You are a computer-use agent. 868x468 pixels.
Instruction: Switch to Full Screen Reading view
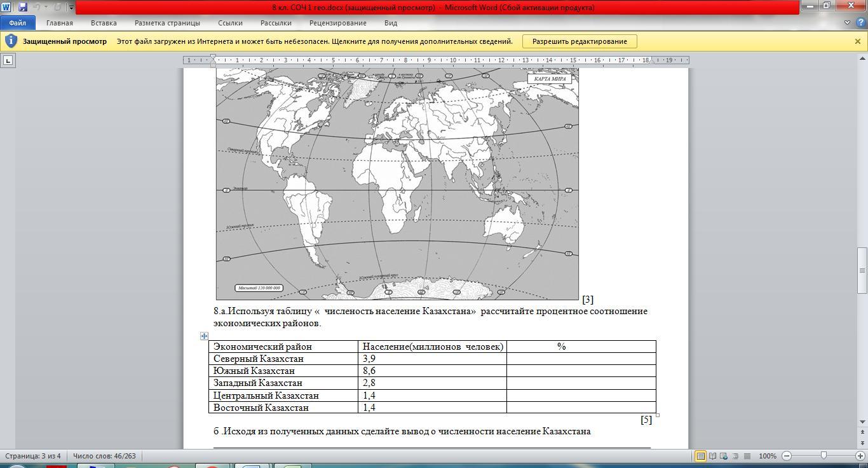click(x=713, y=456)
